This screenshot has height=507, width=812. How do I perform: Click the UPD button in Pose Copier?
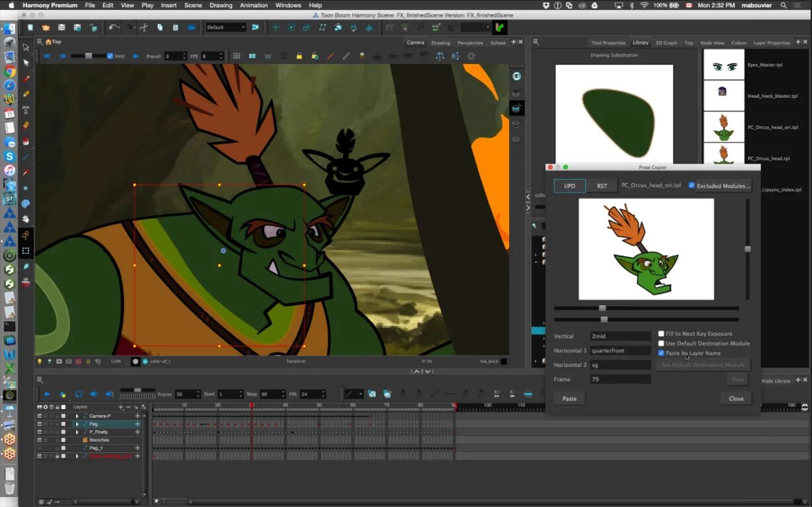(569, 186)
